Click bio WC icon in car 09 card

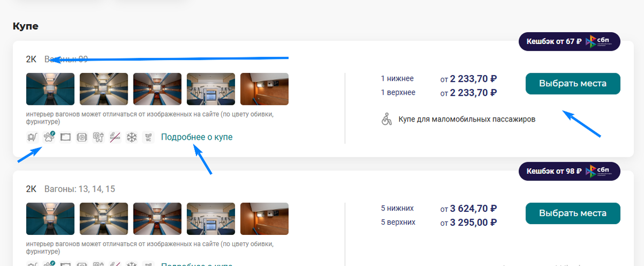click(148, 137)
